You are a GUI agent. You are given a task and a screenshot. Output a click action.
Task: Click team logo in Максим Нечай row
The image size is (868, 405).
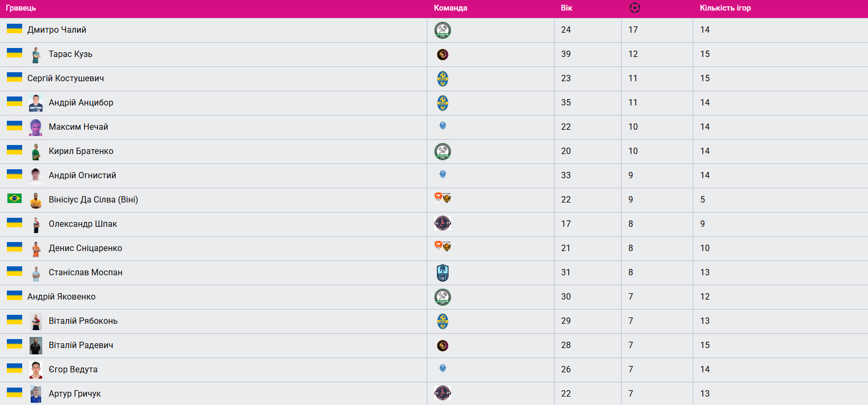click(443, 126)
